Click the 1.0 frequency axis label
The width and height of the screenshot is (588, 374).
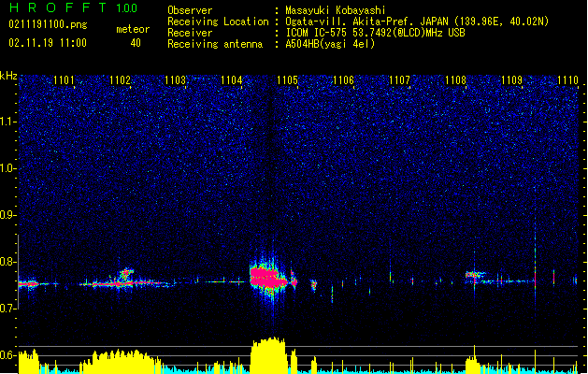coord(8,168)
